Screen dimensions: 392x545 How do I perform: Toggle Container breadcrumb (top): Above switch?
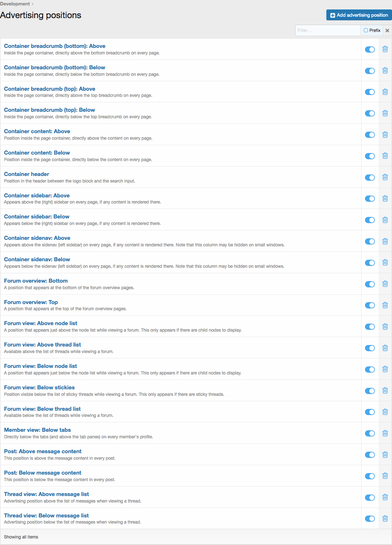(x=370, y=92)
